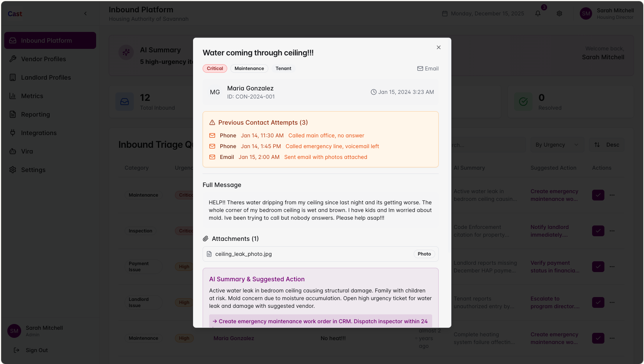Click the Total Inbound inbox icon
Screen dimensions: 644x364
(125, 102)
